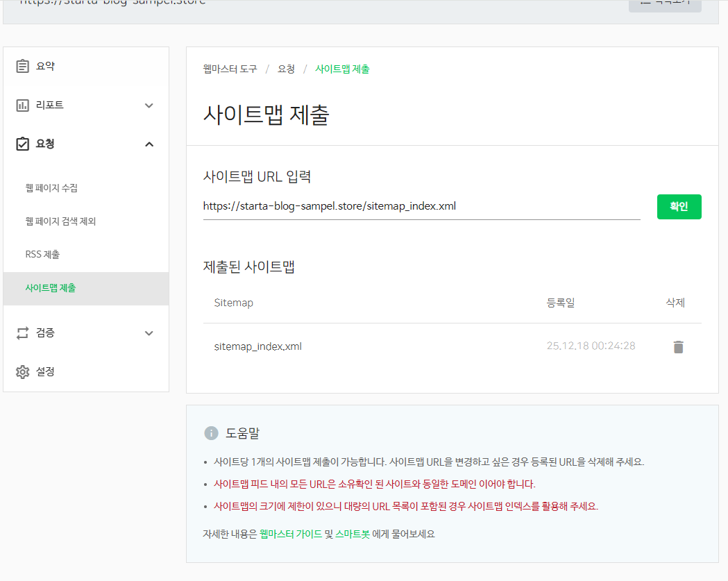Click the 도움말 info icon
Image resolution: width=728 pixels, height=581 pixels.
pos(211,433)
